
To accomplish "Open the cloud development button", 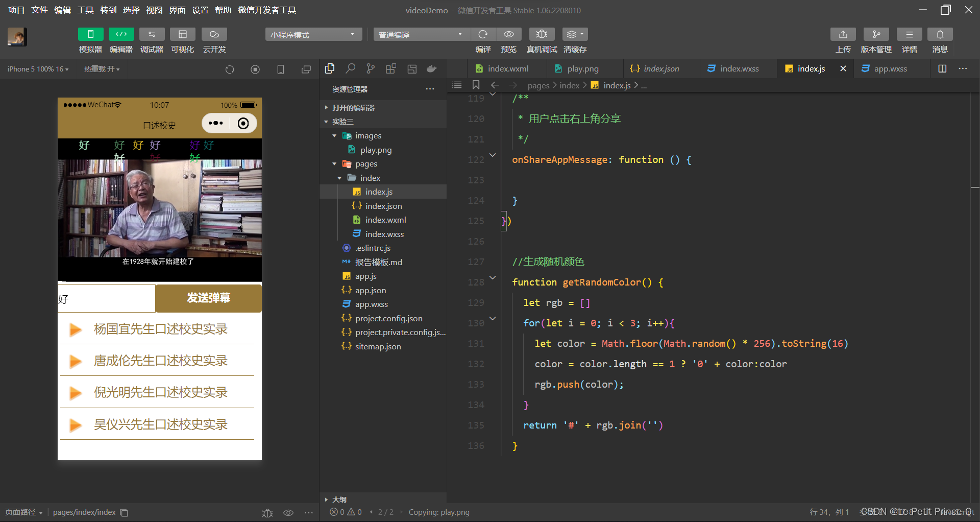I will tap(214, 34).
